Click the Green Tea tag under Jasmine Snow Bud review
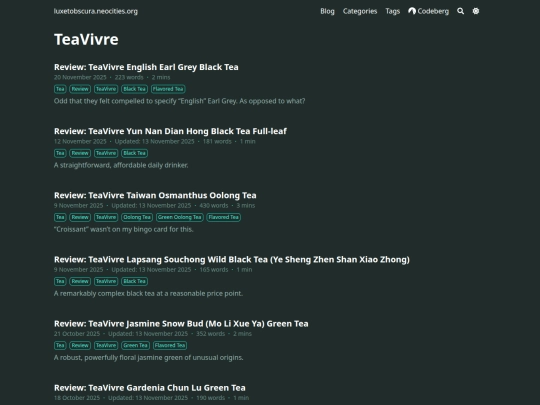Image resolution: width=540 pixels, height=405 pixels. (135, 345)
